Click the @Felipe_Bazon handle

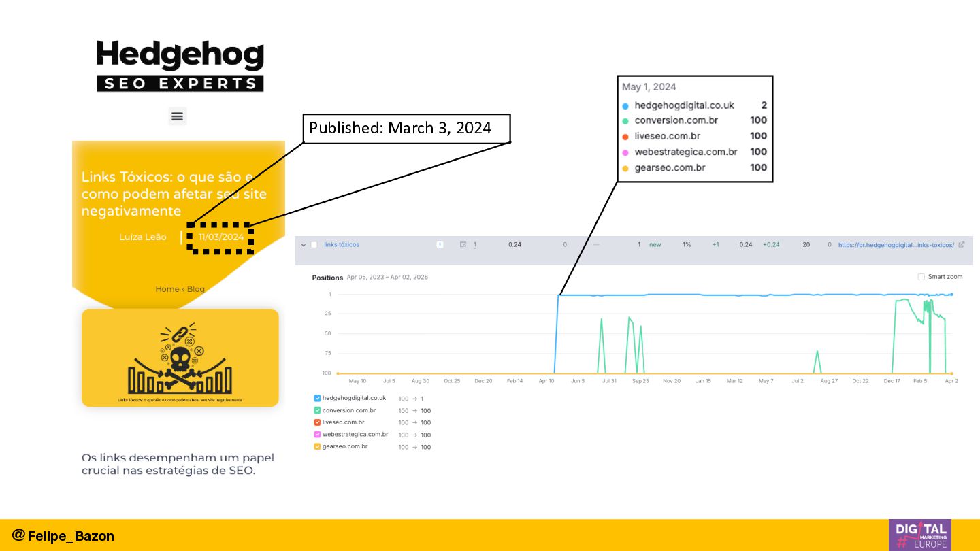[63, 535]
